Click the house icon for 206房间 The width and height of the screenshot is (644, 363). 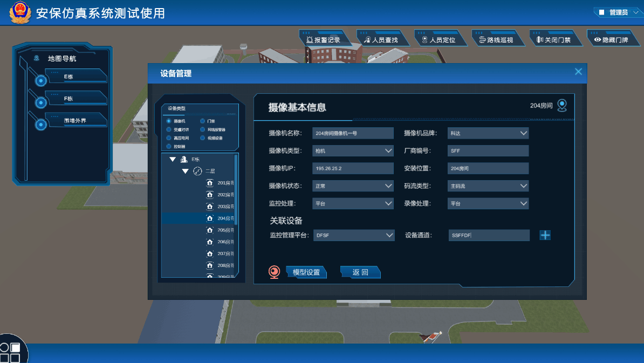pyautogui.click(x=210, y=242)
